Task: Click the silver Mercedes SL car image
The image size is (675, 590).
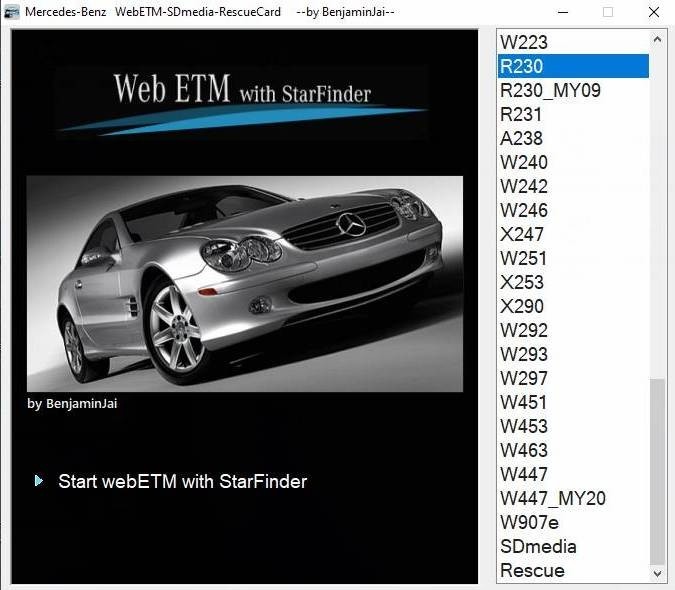Action: pos(245,284)
